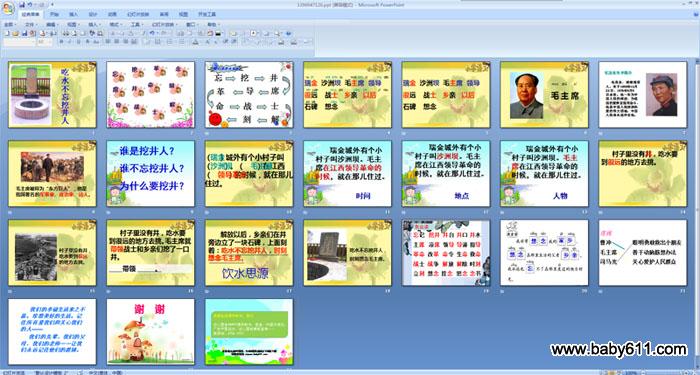Toggle Italic formatting button
Screen dimensions: 700x375
(x=69, y=42)
